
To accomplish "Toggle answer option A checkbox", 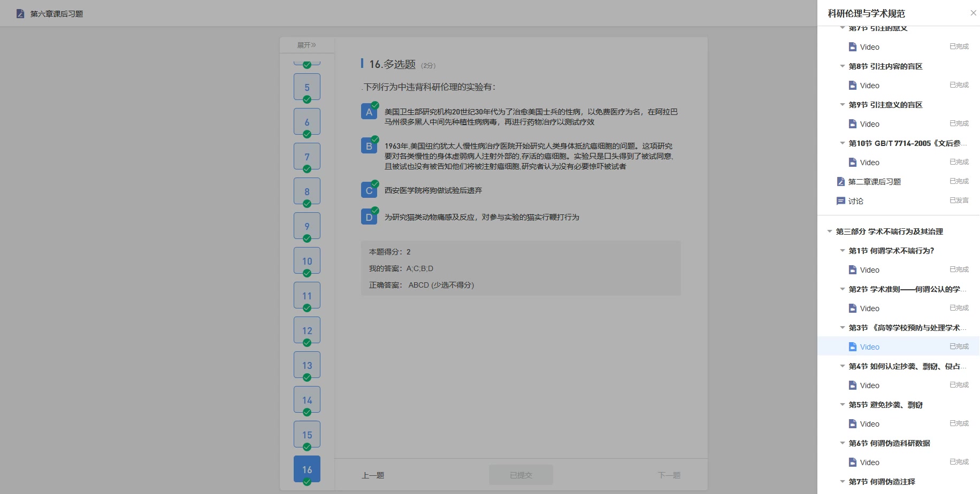I will (369, 112).
